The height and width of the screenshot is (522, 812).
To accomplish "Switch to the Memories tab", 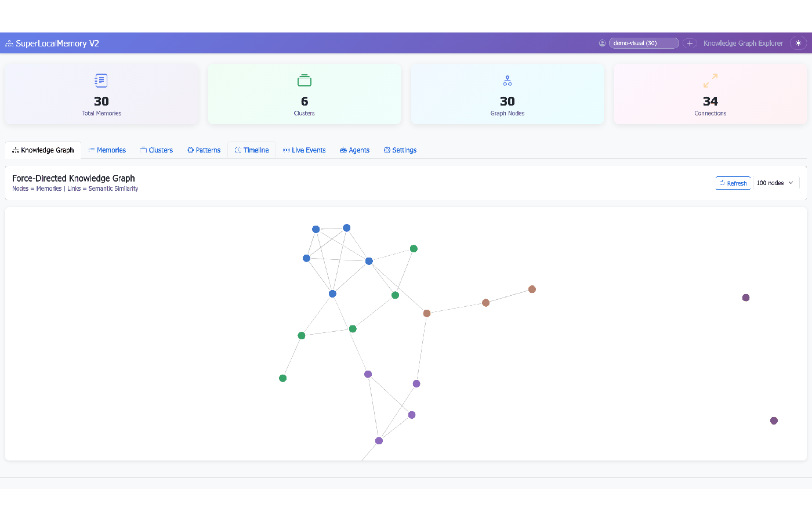I will tap(107, 150).
